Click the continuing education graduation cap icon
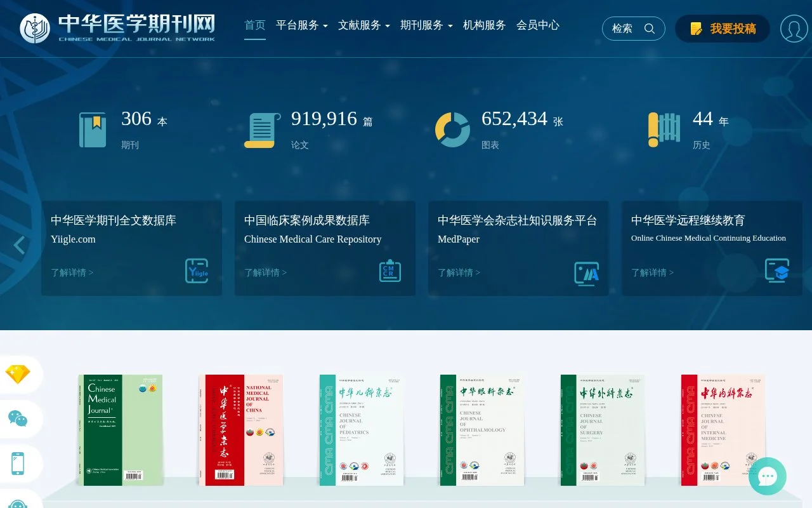Screen dimensions: 812x508 click(777, 270)
